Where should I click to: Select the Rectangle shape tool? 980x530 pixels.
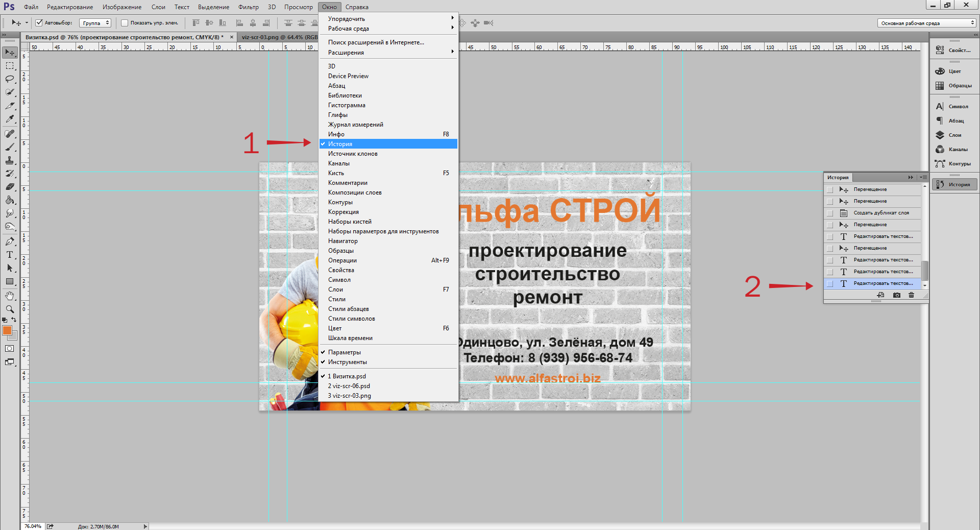10,281
